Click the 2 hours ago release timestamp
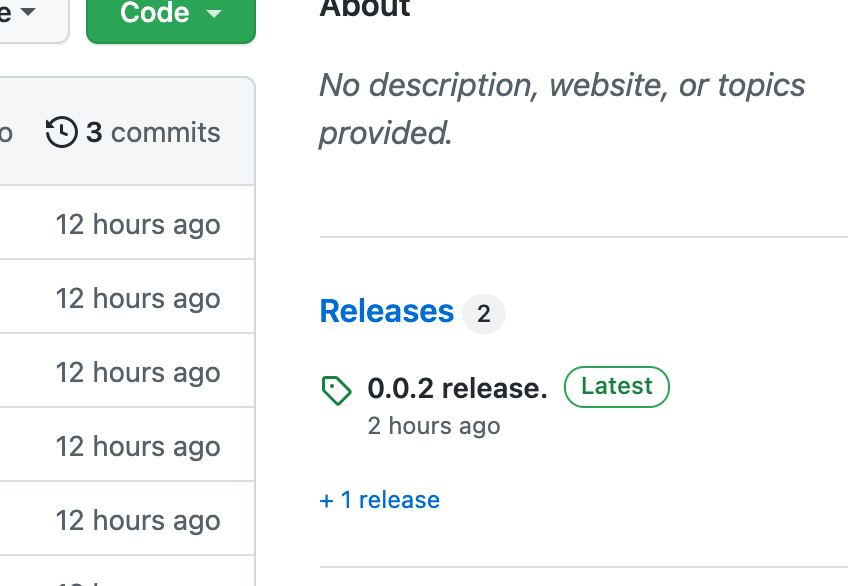 point(433,425)
